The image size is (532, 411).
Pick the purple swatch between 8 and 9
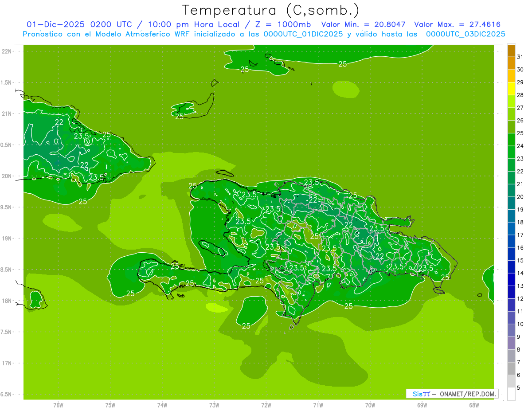tap(511, 343)
